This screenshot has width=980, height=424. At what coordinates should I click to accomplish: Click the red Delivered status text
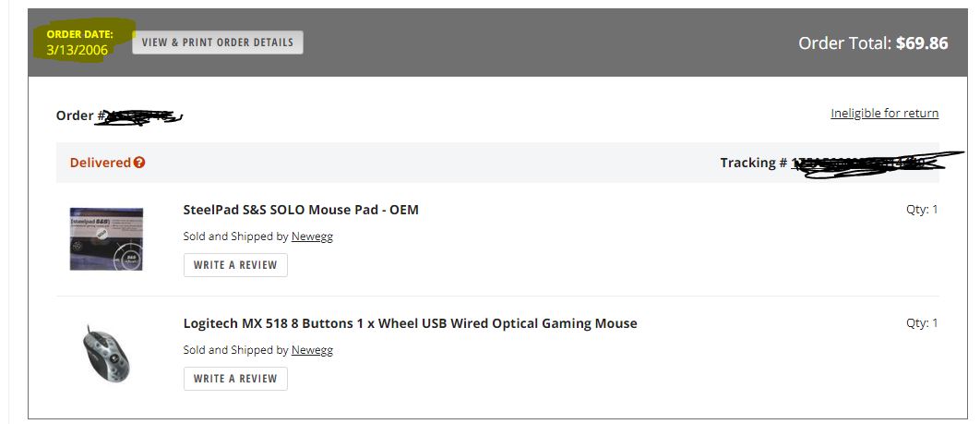tap(101, 163)
